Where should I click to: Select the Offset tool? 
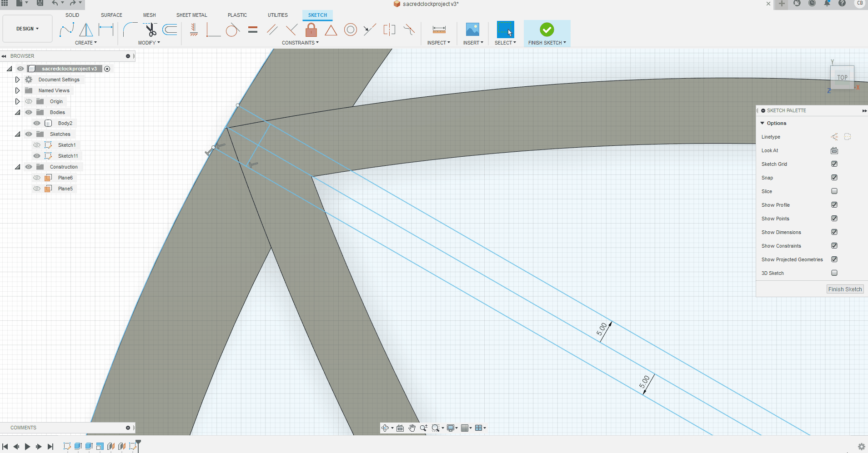click(x=170, y=30)
